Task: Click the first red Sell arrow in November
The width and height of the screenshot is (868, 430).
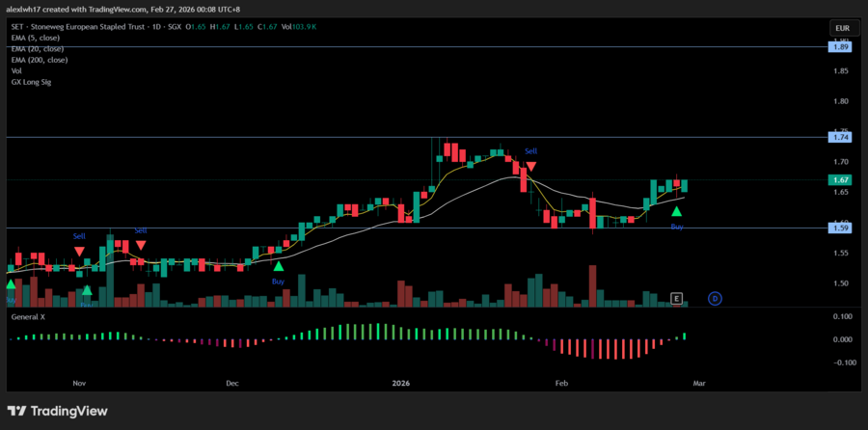Action: coord(79,252)
